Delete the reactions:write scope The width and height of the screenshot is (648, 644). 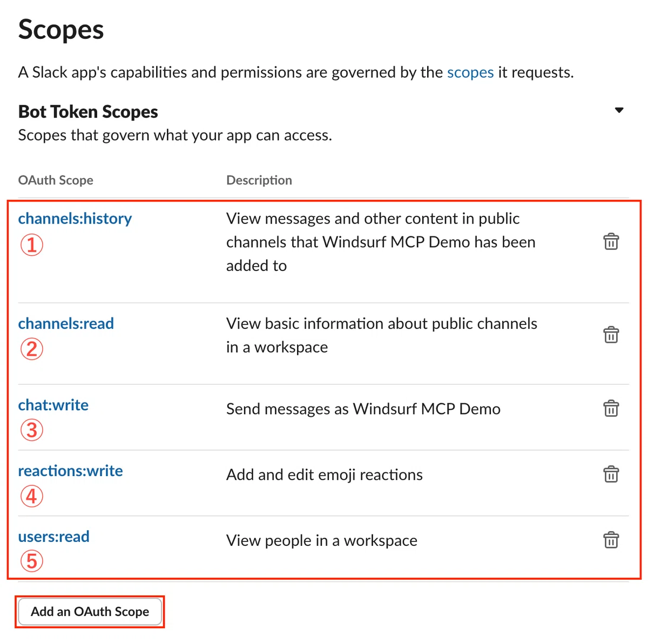pos(611,474)
